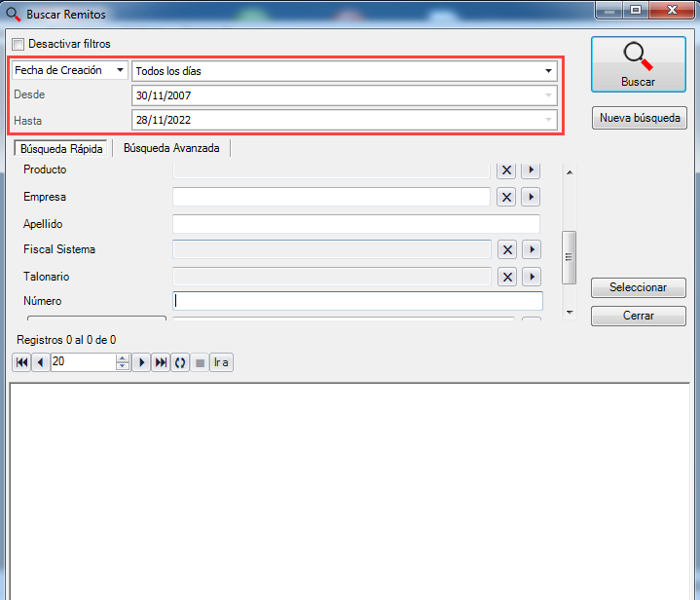
Task: Click the search fields scrollbar thumb
Action: pos(570,257)
